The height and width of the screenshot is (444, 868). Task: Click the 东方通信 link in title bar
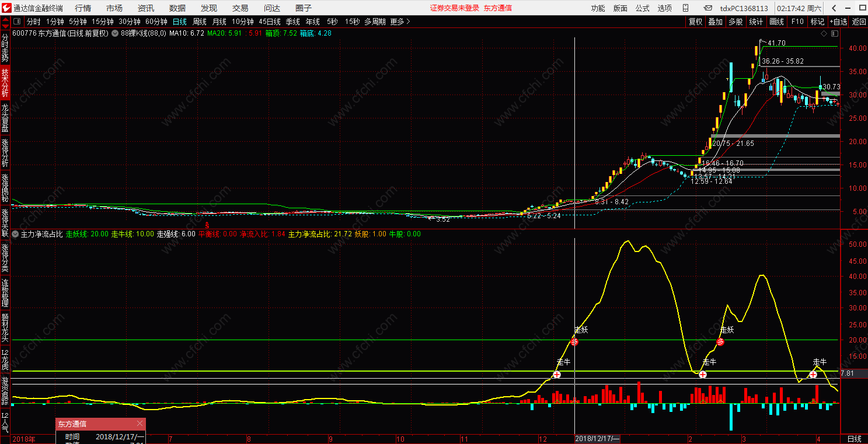point(498,8)
